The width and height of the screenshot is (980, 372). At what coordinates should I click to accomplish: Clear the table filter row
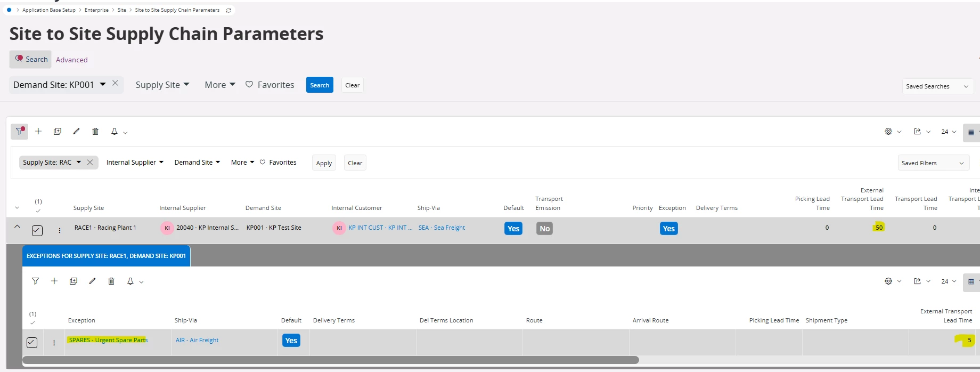tap(355, 163)
